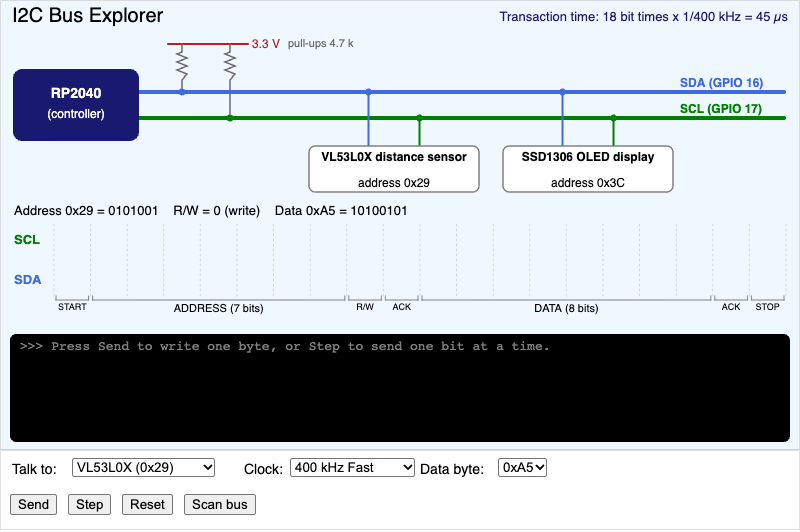Select the RP2040 controller block
Viewport: 800px width, 532px height.
(76, 105)
